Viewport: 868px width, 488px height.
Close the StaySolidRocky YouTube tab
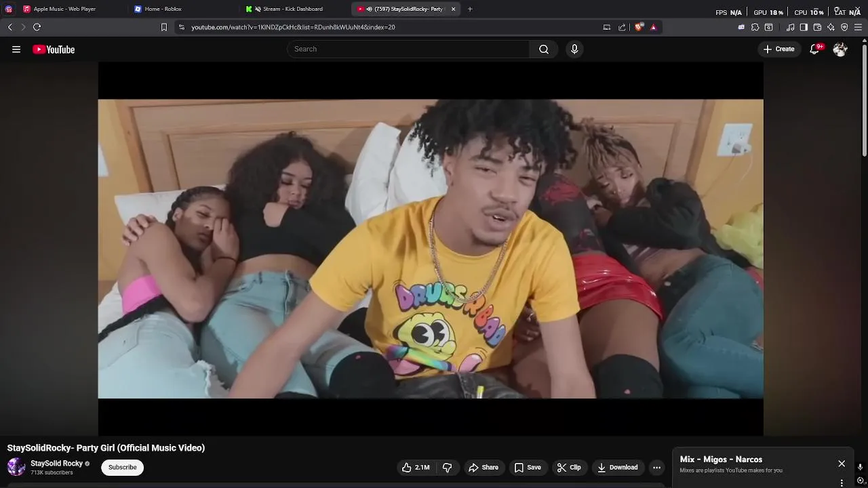pyautogui.click(x=453, y=9)
